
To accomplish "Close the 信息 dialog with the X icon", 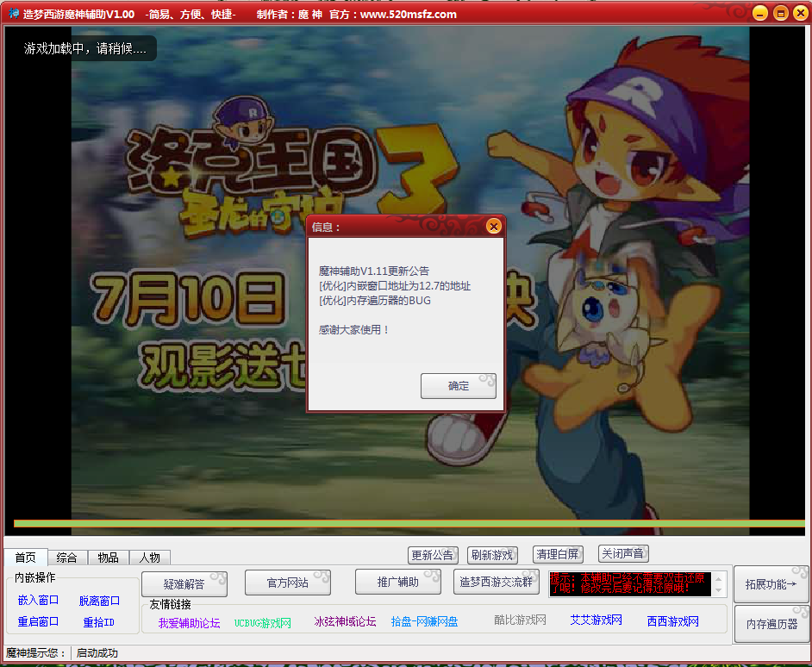I will [x=494, y=227].
